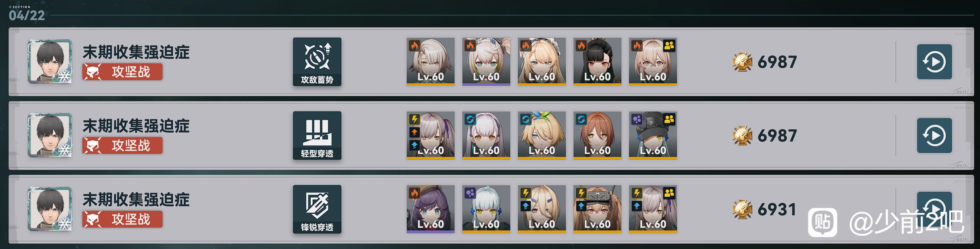Select the 锋锐穿透 tactic icon
This screenshot has width=980, height=249.
pos(317,209)
